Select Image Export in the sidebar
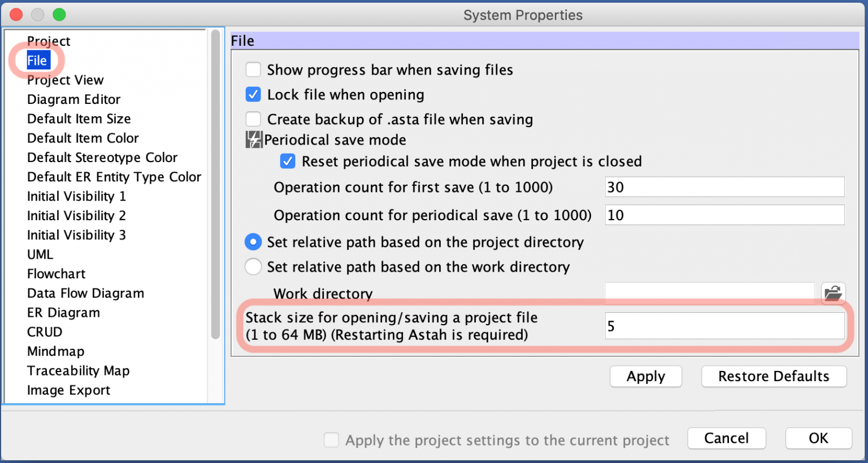 pos(68,390)
